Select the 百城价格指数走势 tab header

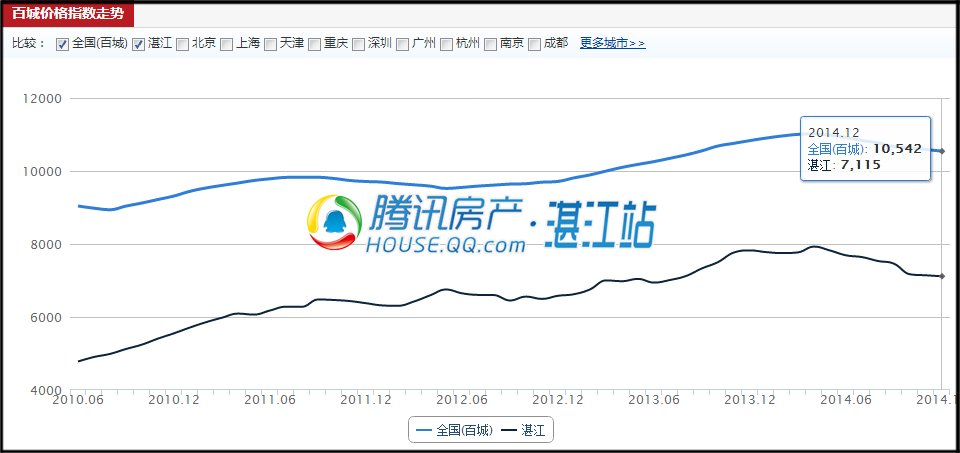(x=68, y=14)
